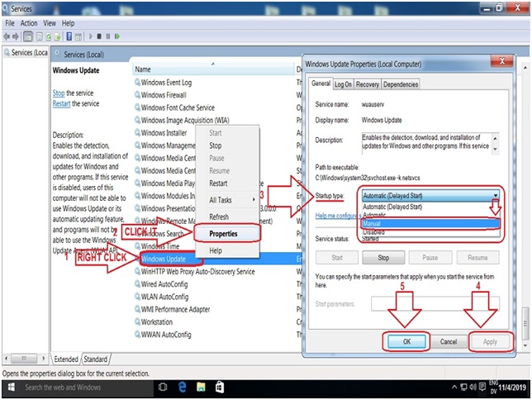
Task: Open the View menu
Action: click(50, 23)
